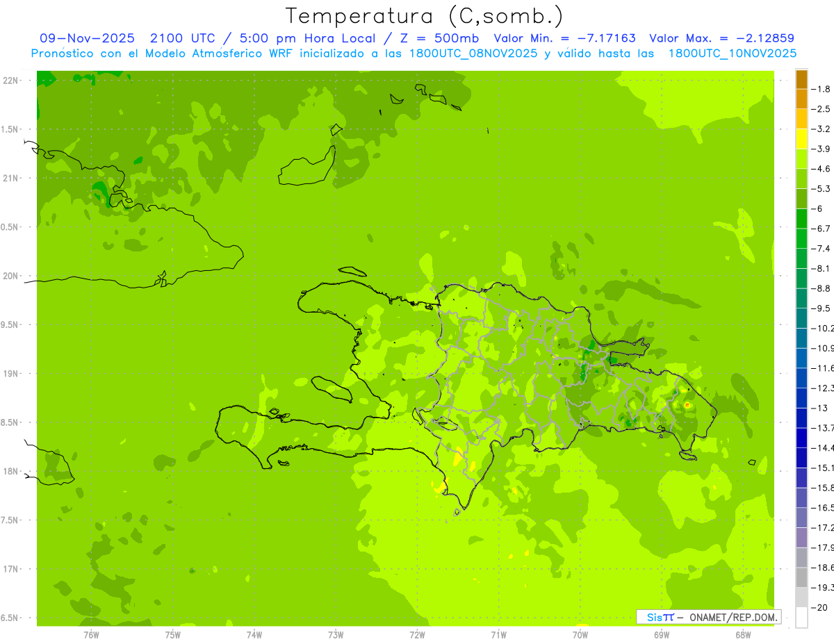Click the 74W longitude label
The image size is (834, 644).
(x=254, y=634)
